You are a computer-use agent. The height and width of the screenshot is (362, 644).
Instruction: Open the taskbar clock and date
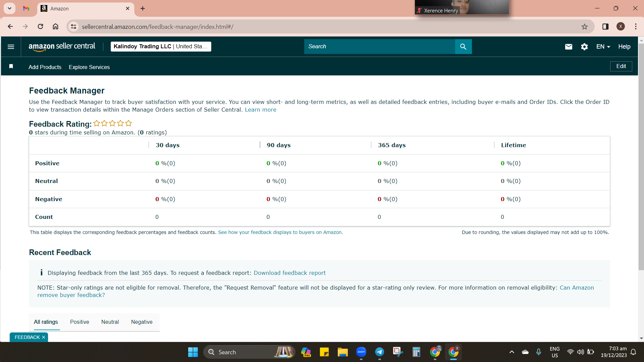[x=613, y=352]
